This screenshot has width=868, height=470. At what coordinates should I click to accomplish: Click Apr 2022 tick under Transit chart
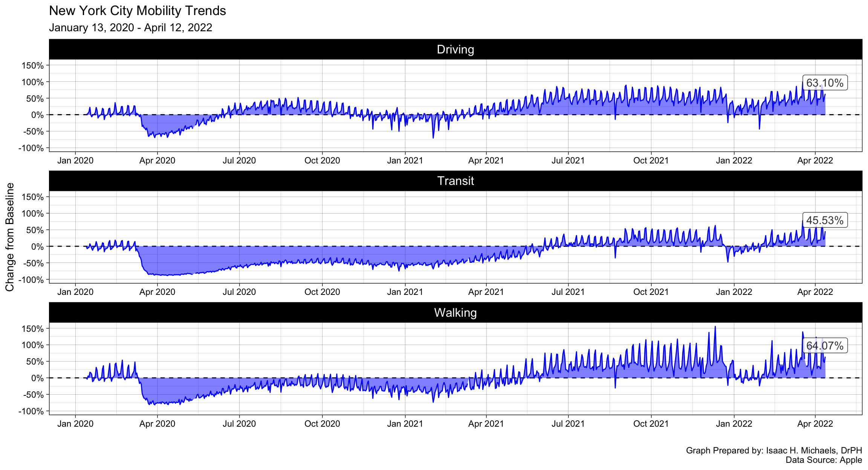(815, 292)
